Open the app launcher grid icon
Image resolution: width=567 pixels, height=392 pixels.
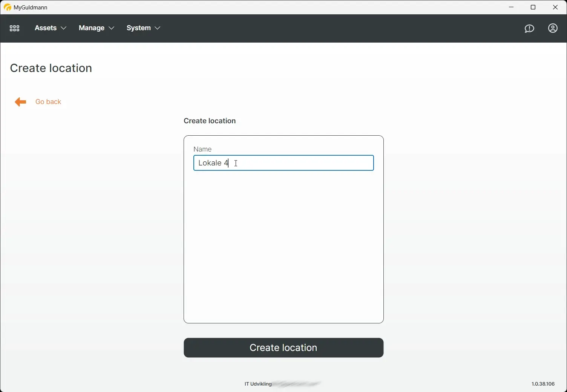tap(14, 28)
